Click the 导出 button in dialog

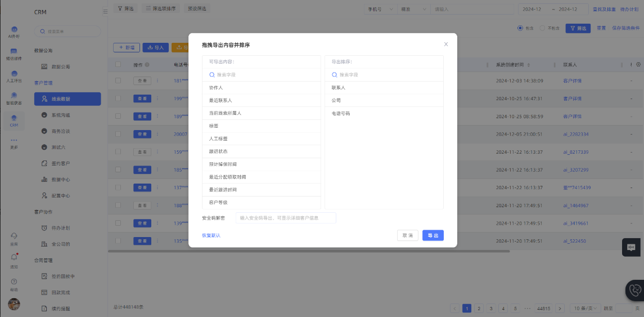[x=433, y=235]
